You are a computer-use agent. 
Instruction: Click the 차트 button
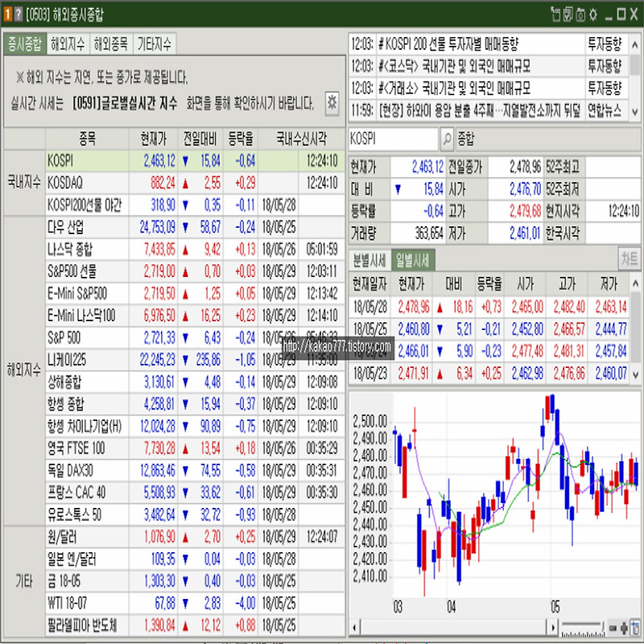point(630,258)
